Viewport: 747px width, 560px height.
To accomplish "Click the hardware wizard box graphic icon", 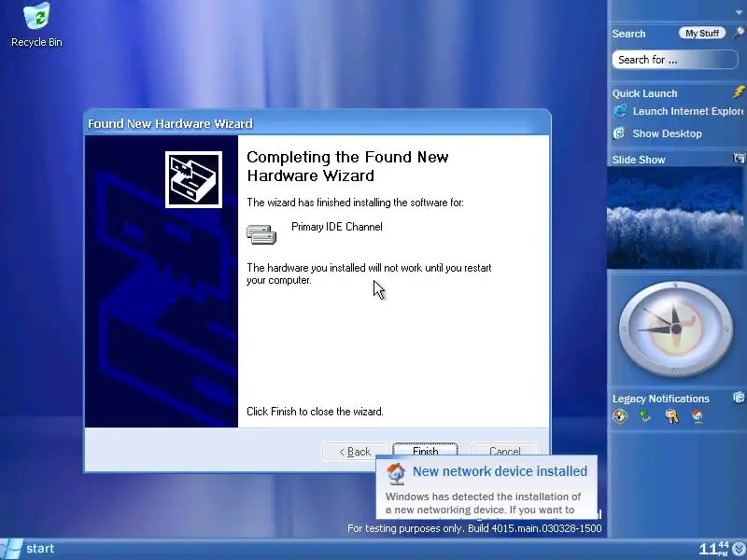I will click(193, 179).
